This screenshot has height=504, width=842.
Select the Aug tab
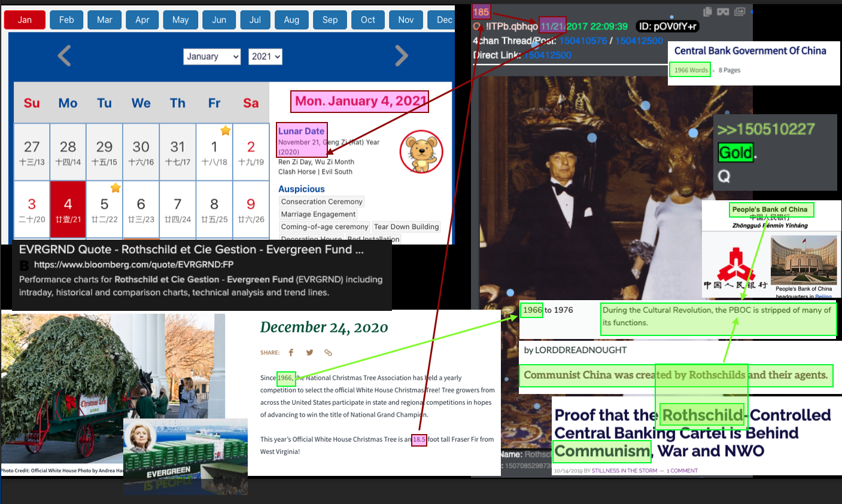[291, 20]
